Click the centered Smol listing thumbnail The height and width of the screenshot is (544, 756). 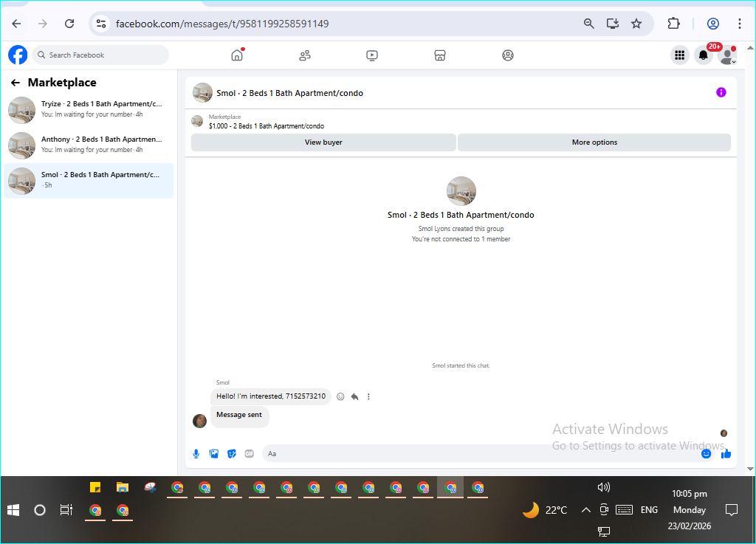[x=461, y=191]
